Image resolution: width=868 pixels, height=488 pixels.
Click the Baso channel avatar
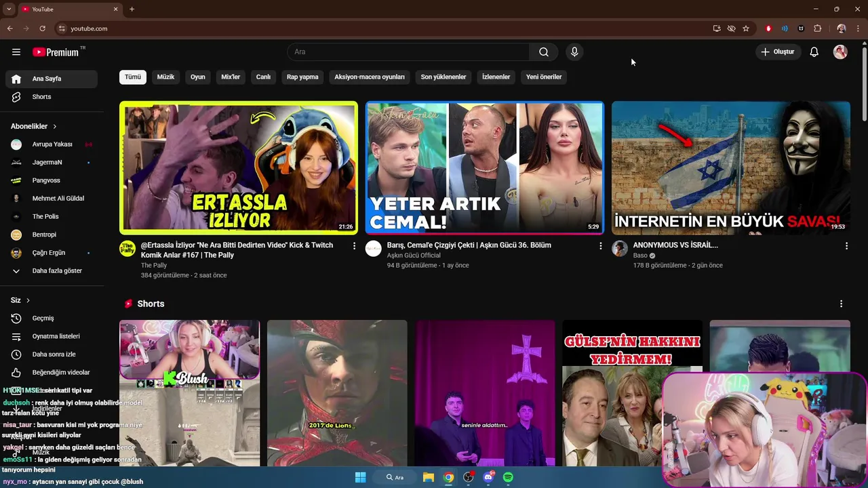click(x=620, y=248)
